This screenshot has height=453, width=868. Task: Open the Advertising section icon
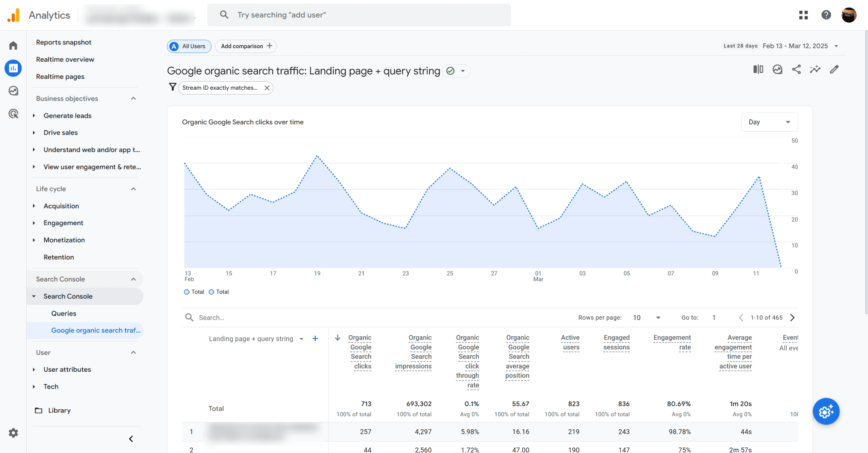13,113
